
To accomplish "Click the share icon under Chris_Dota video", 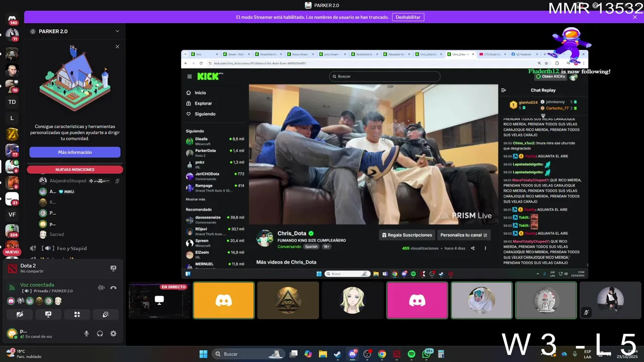I will pos(472,248).
